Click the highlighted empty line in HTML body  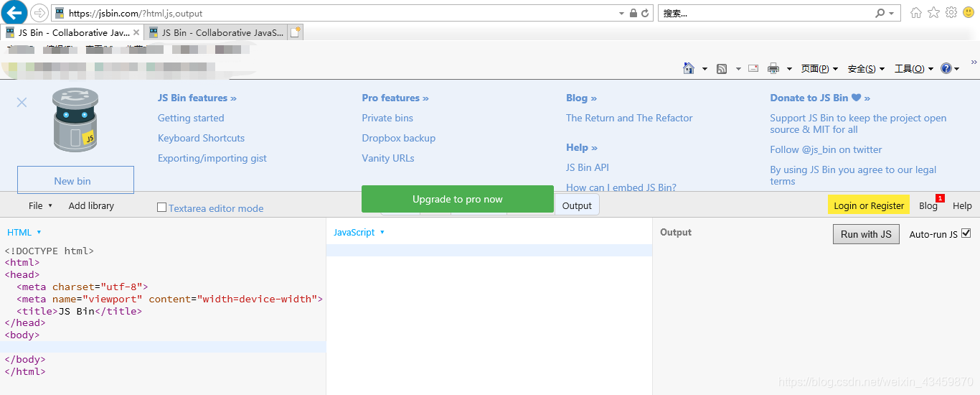click(163, 347)
